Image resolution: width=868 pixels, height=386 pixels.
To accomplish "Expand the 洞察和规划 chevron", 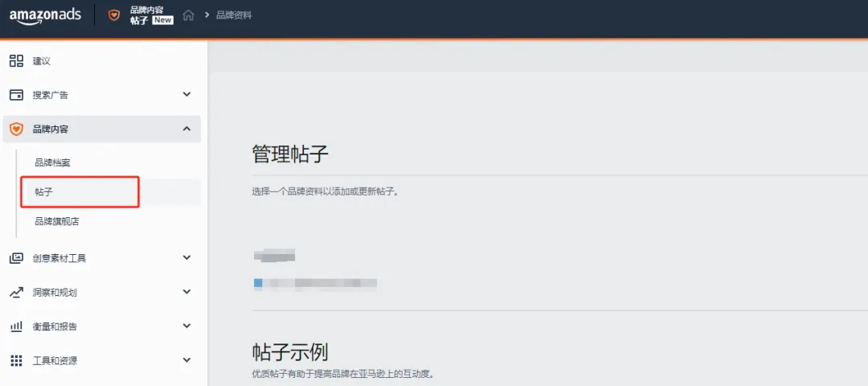I will [x=186, y=293].
